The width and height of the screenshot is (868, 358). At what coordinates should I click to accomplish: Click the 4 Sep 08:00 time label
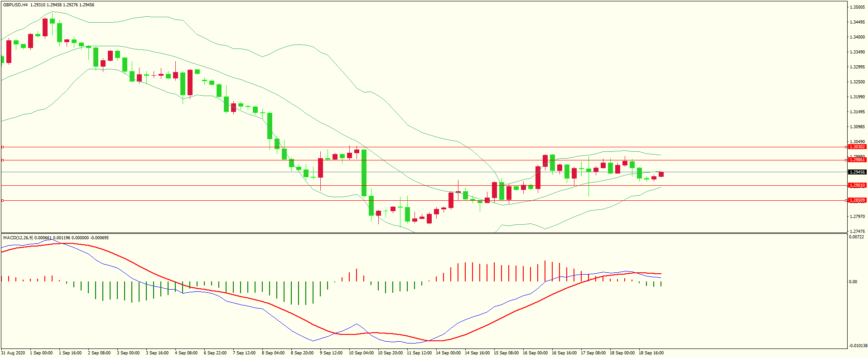pos(186,353)
